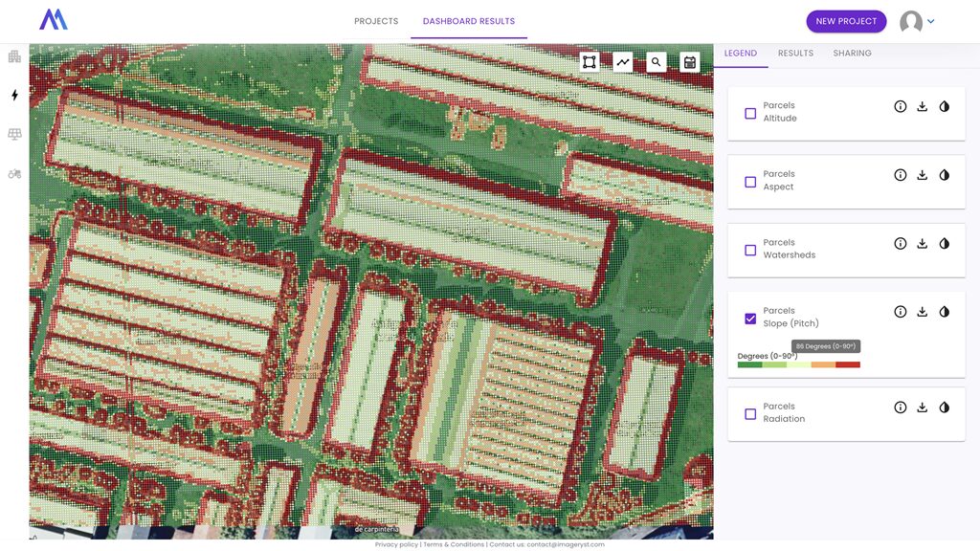This screenshot has width=980, height=551.
Task: Open the tractor agriculture sidebar icon
Action: click(x=14, y=174)
